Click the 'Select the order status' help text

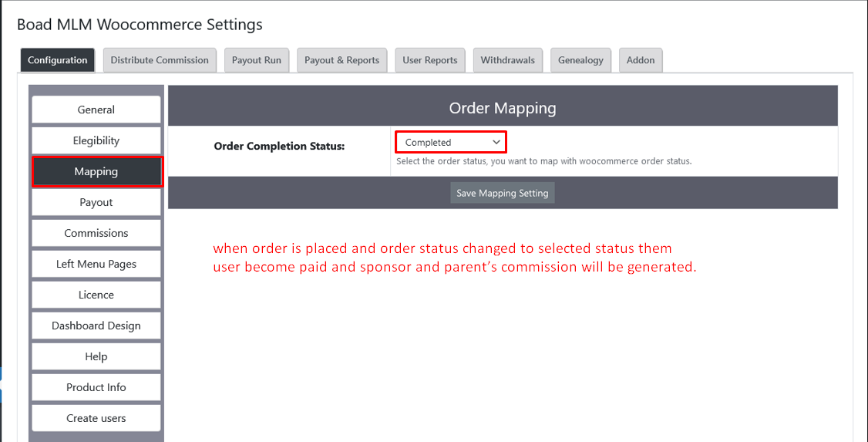(x=543, y=161)
